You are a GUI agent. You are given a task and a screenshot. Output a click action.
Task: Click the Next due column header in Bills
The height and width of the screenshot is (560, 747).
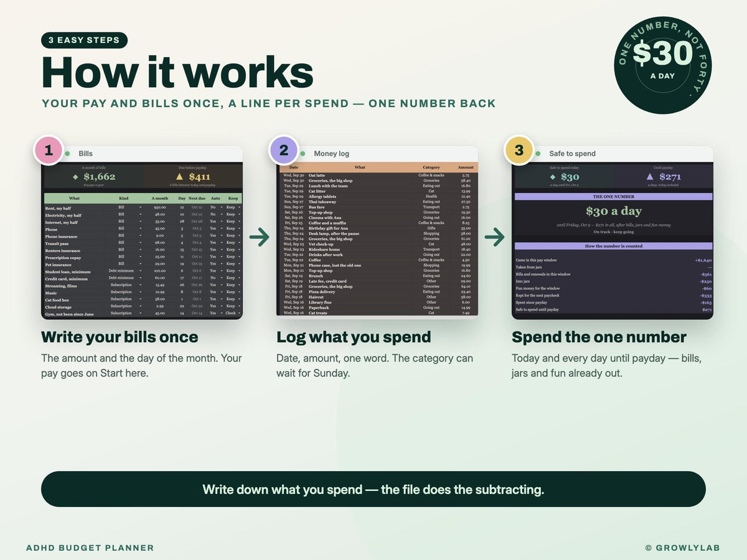(197, 198)
